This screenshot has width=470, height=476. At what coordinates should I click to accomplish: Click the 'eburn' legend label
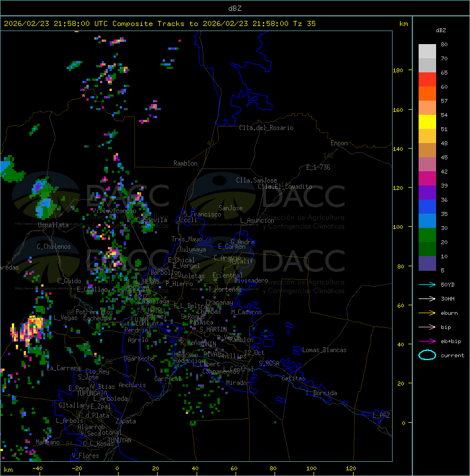pyautogui.click(x=449, y=313)
